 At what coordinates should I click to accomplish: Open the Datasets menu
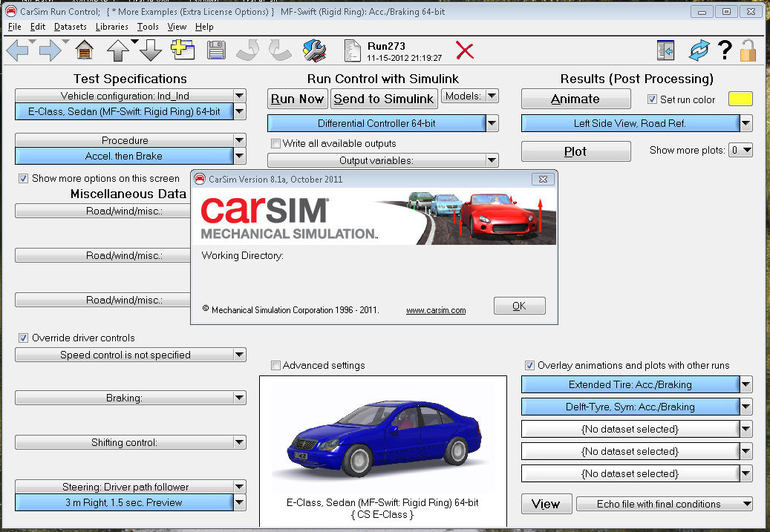point(71,27)
